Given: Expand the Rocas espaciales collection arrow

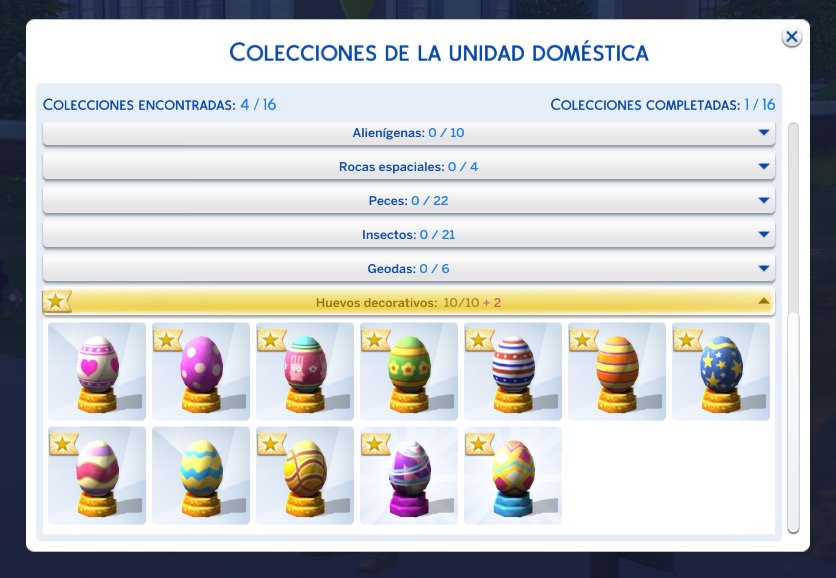Looking at the screenshot, I should 763,166.
